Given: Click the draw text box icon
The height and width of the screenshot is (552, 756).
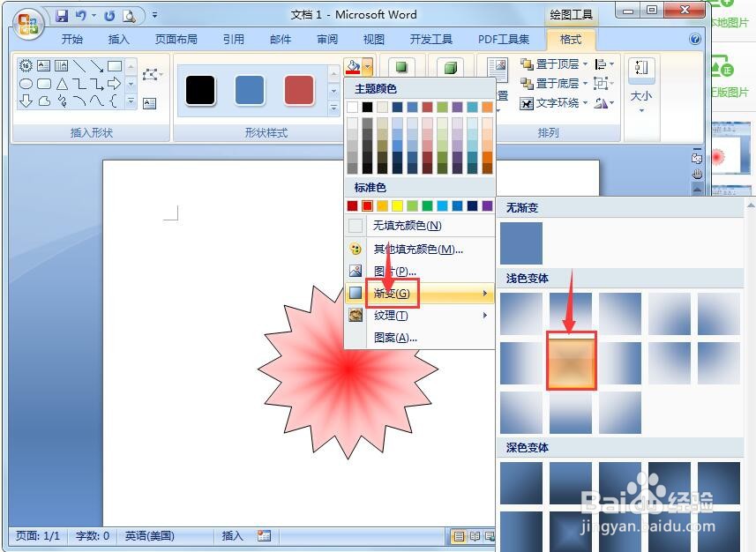Looking at the screenshot, I should coord(149,103).
